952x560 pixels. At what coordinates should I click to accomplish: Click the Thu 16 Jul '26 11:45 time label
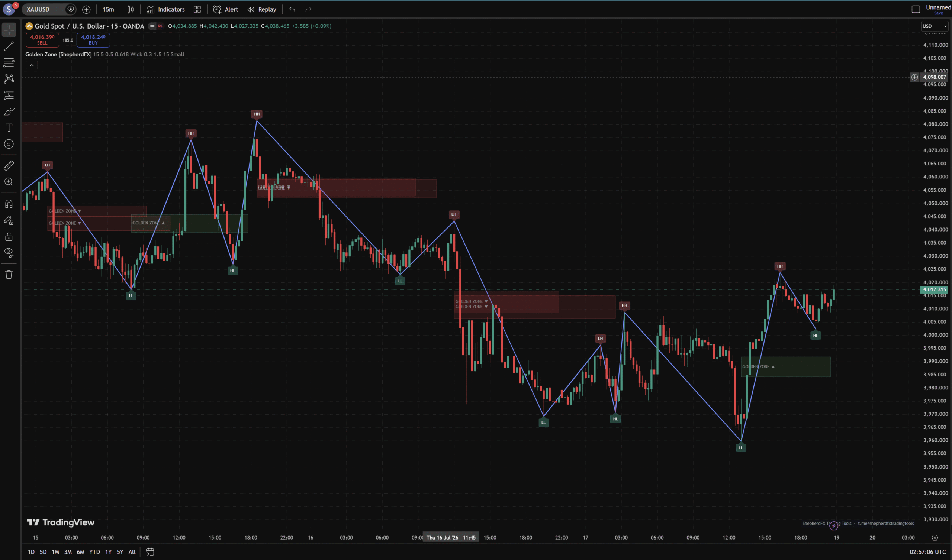(451, 537)
